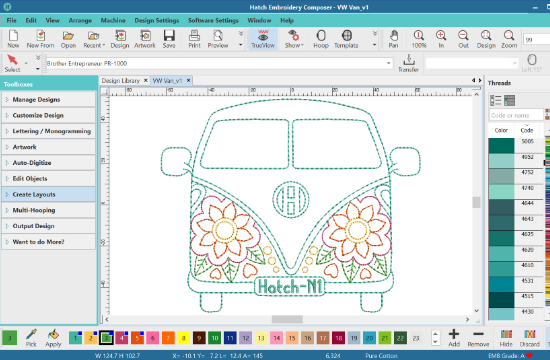This screenshot has height=360, width=550.
Task: Choose the Select arrow tool
Action: [13, 64]
